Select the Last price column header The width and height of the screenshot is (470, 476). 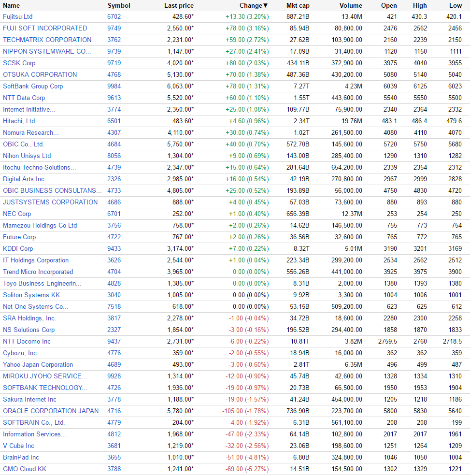click(179, 5)
